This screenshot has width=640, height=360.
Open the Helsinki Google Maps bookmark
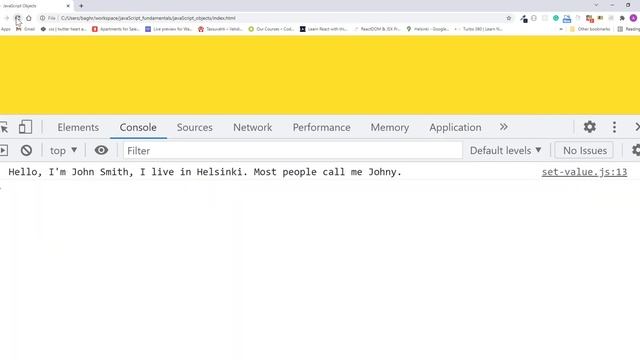(x=428, y=29)
